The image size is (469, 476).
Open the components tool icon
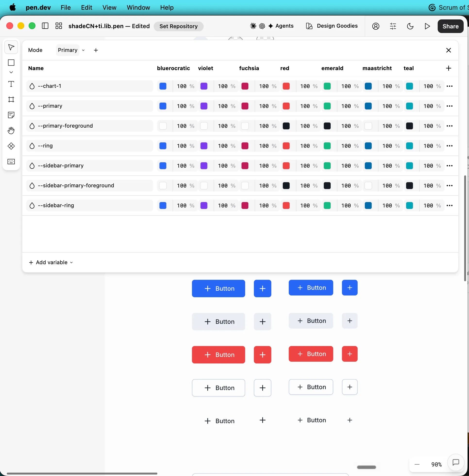click(11, 146)
